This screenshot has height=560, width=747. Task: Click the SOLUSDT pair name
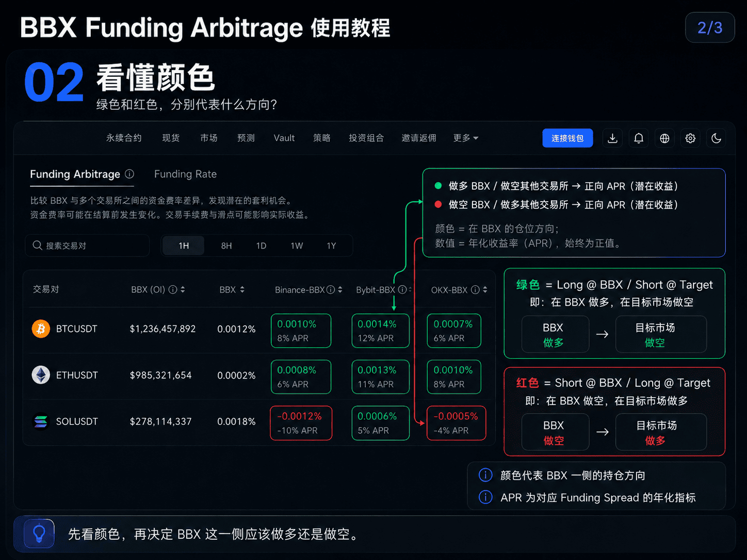pos(77,421)
